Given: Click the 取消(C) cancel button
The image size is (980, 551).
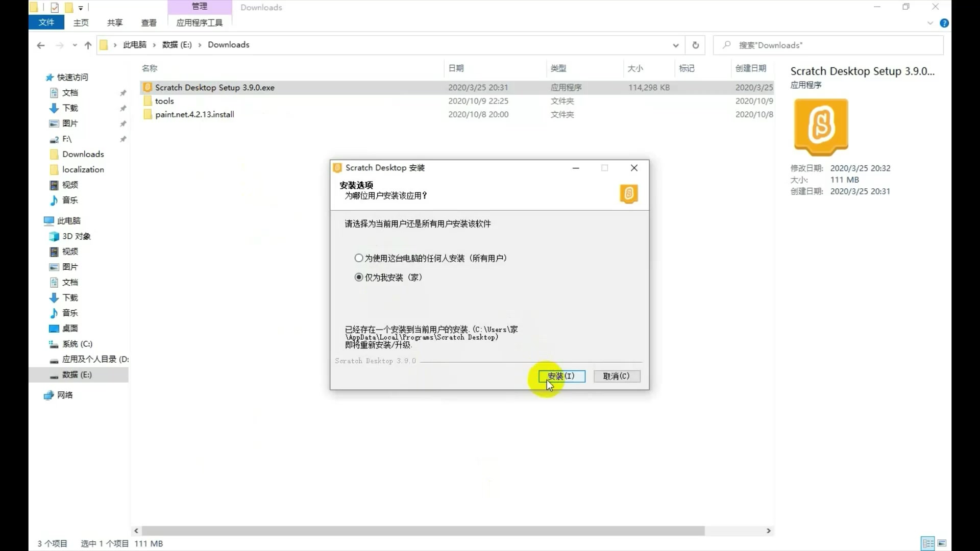Looking at the screenshot, I should coord(616,376).
